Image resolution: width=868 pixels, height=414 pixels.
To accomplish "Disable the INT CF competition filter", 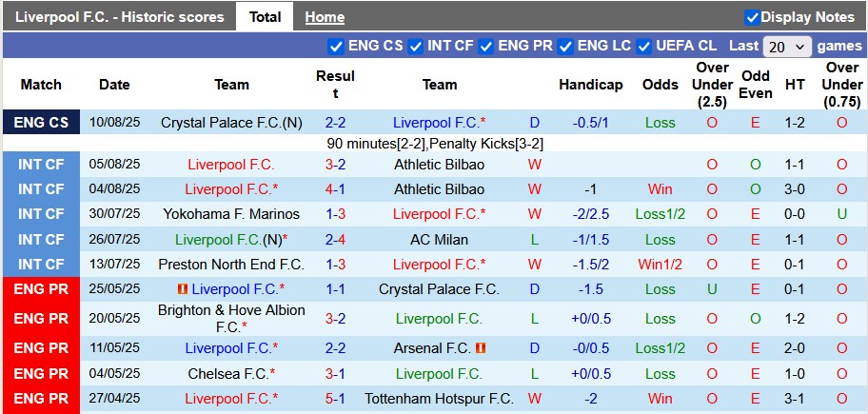I will (415, 46).
